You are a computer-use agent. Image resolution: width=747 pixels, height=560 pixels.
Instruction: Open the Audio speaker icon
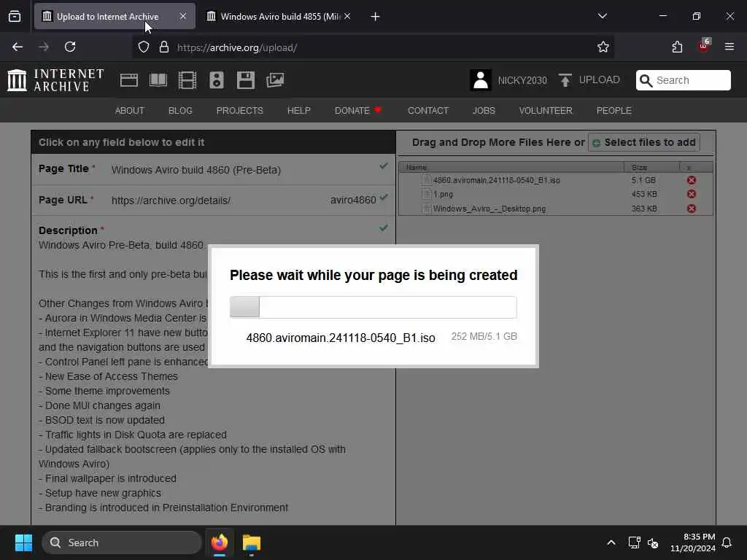tap(216, 80)
